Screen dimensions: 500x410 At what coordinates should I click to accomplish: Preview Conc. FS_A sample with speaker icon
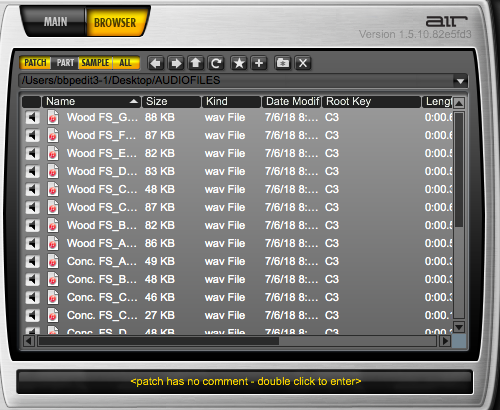click(x=32, y=261)
